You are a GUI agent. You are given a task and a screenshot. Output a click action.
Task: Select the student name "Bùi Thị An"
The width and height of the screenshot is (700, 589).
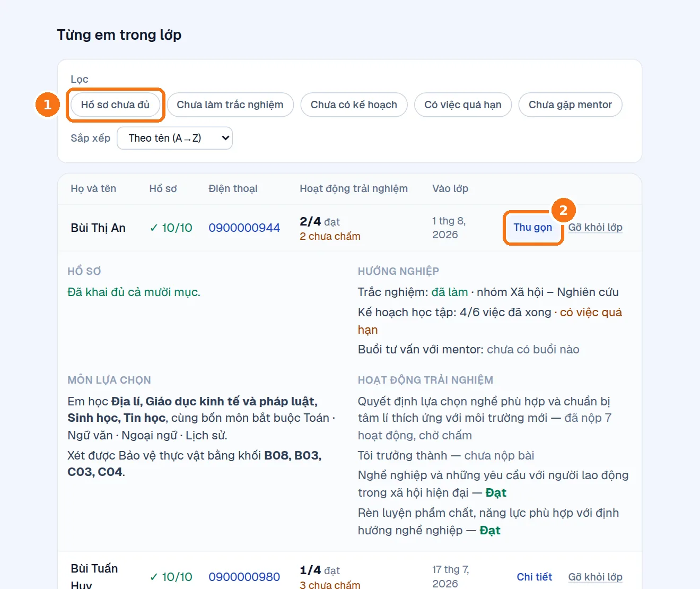click(98, 228)
